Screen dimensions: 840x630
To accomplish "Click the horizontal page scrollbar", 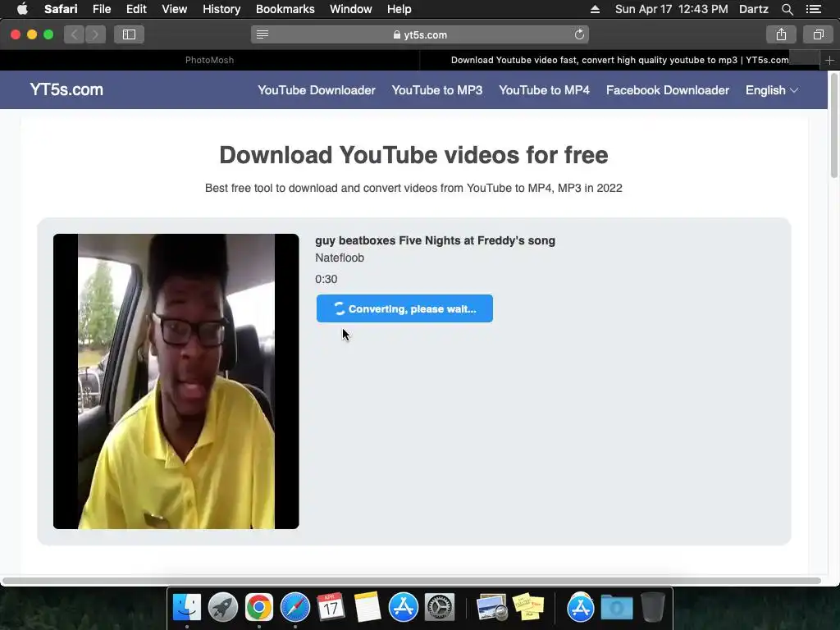I will 412,581.
